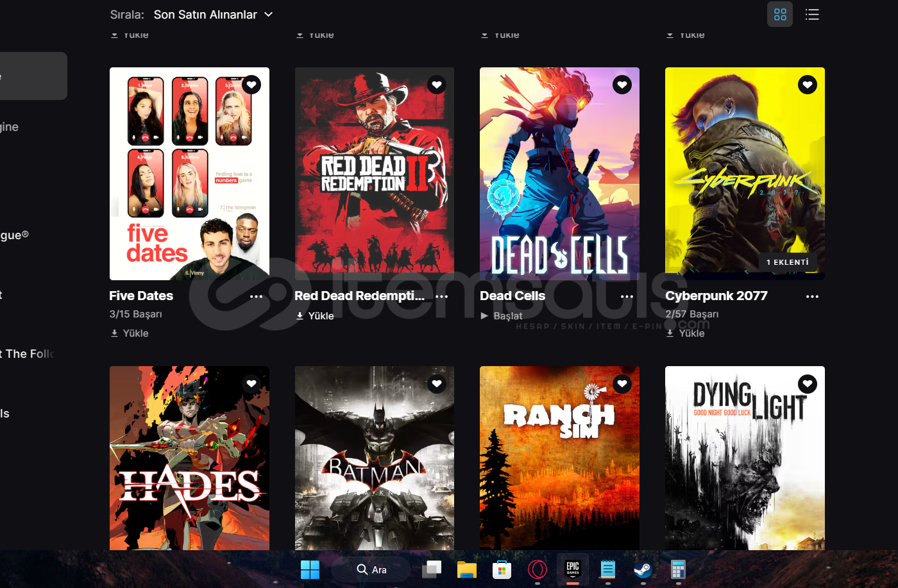Screen dimensions: 898x588
Task: Open Dead Cells three-dot options menu
Action: [x=627, y=296]
